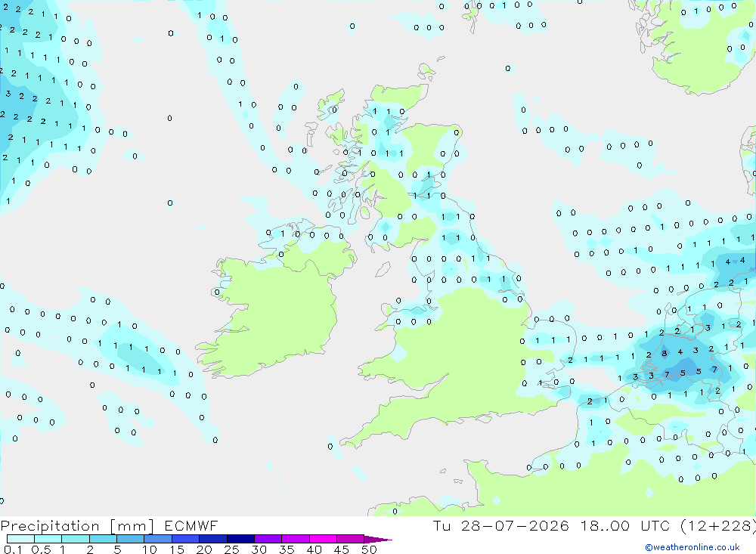The height and width of the screenshot is (554, 756).
Task: Select the 0.1–0.5 mm lightest cyan legend swatch
Action: coord(20,539)
